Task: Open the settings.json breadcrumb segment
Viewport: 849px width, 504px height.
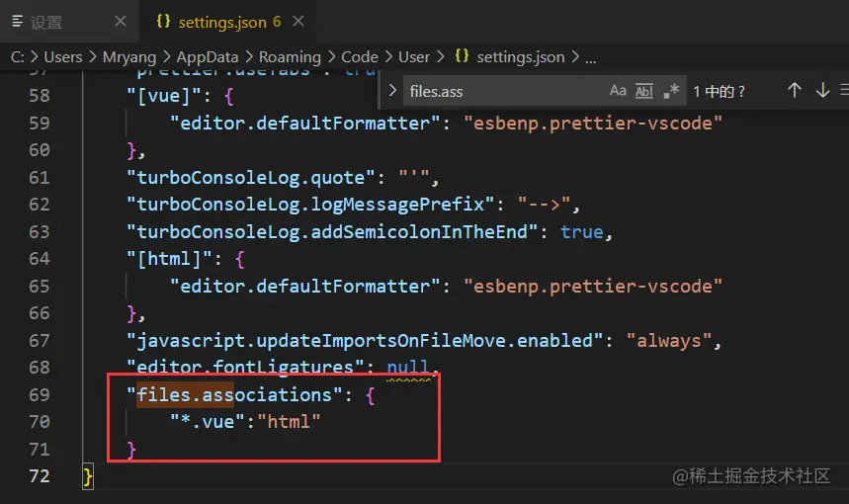Action: [520, 57]
